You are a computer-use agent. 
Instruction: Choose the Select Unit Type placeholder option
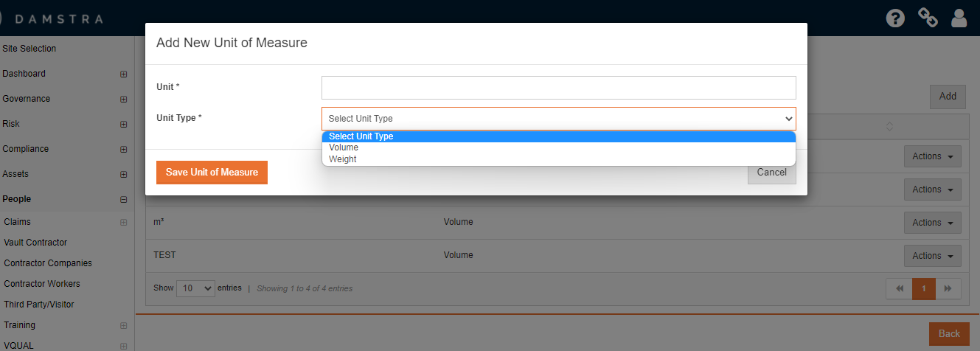coord(559,136)
